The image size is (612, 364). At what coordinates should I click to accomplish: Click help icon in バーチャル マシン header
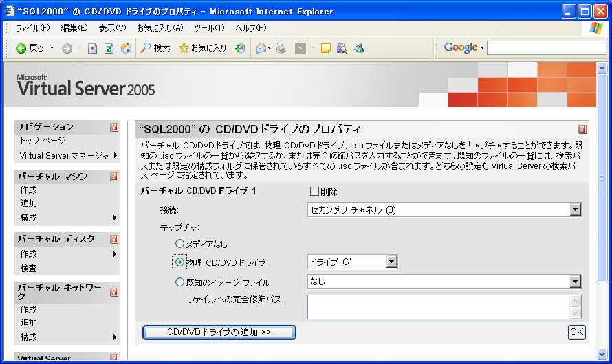click(114, 177)
